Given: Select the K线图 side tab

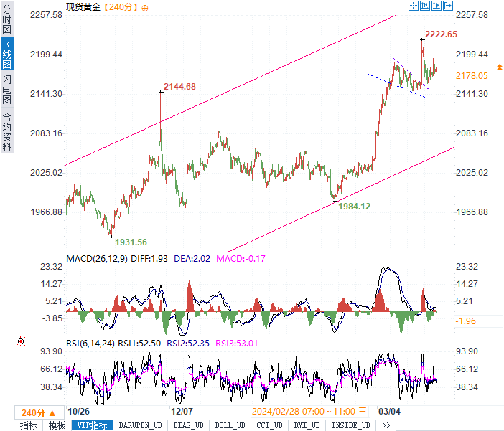Looking at the screenshot, I should [6, 54].
